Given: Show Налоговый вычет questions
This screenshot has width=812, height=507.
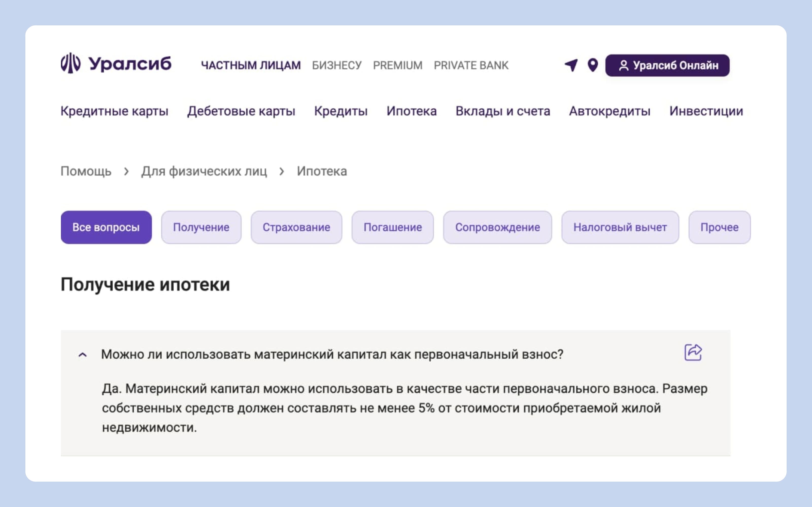Looking at the screenshot, I should point(620,227).
